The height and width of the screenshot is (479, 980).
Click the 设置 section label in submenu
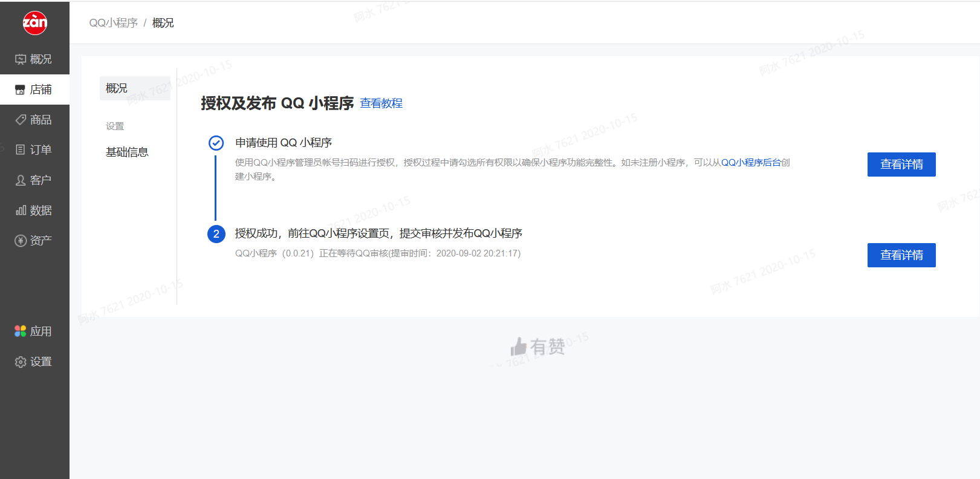[115, 126]
